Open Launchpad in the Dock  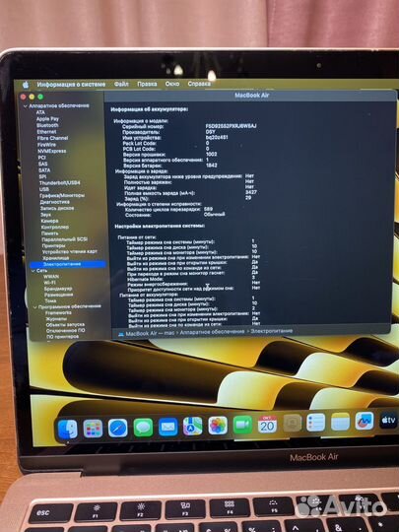point(93,429)
